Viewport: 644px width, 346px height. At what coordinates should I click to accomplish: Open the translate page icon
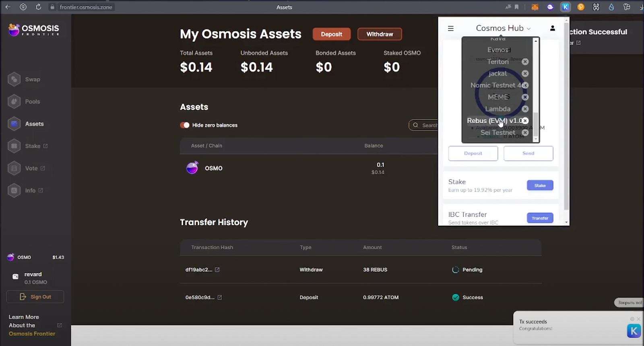click(508, 7)
